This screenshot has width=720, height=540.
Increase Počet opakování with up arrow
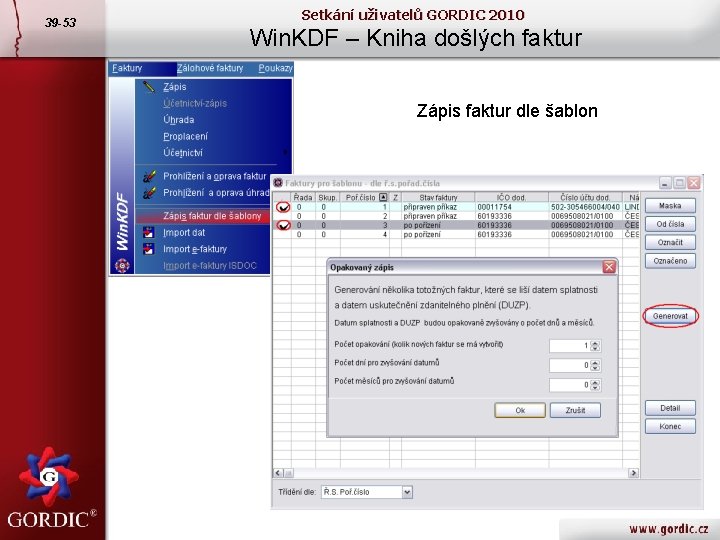pos(595,343)
